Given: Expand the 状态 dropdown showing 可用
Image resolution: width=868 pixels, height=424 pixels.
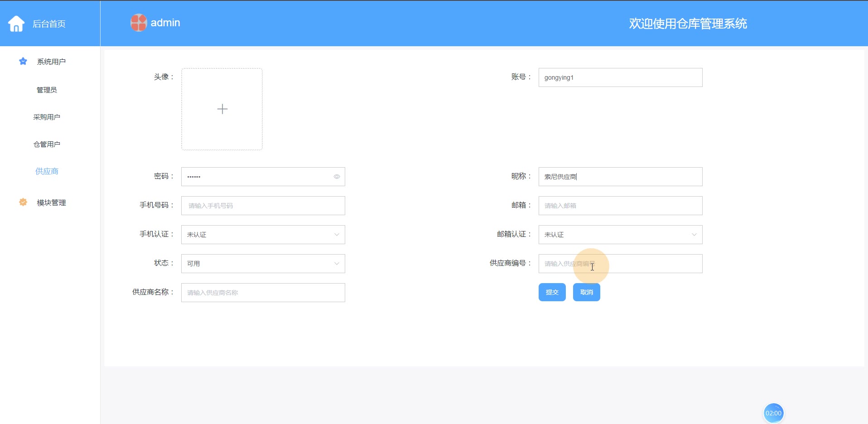Looking at the screenshot, I should 263,264.
